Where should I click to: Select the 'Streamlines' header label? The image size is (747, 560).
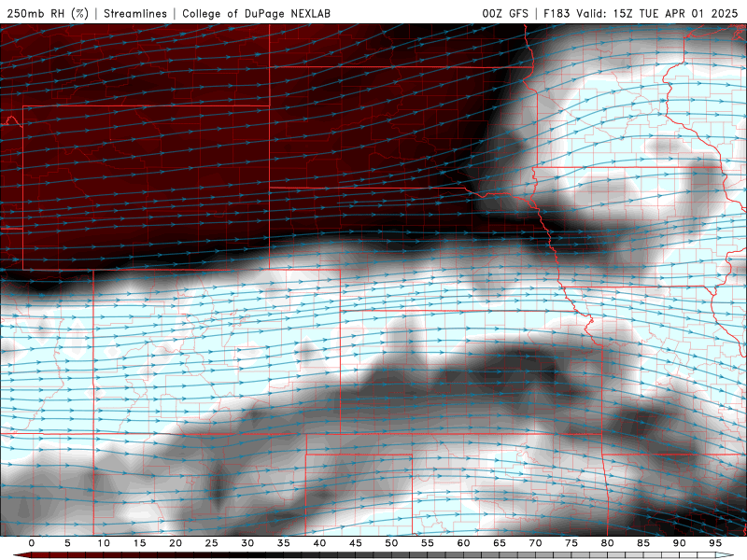[x=135, y=13]
